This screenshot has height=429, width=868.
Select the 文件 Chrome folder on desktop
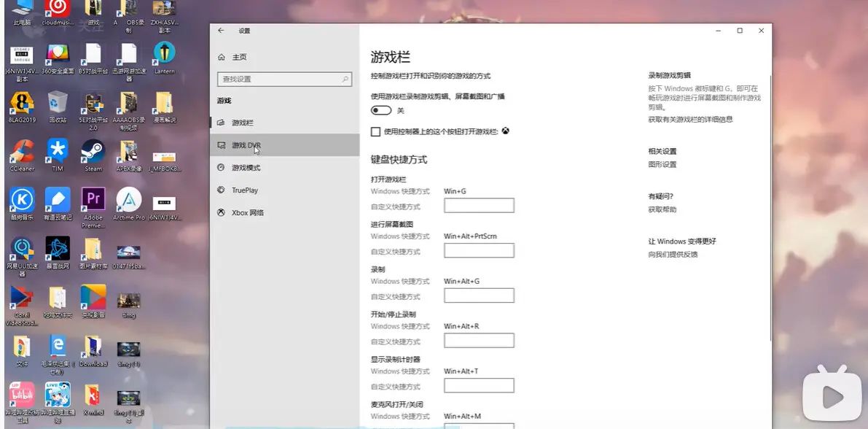pos(22,351)
